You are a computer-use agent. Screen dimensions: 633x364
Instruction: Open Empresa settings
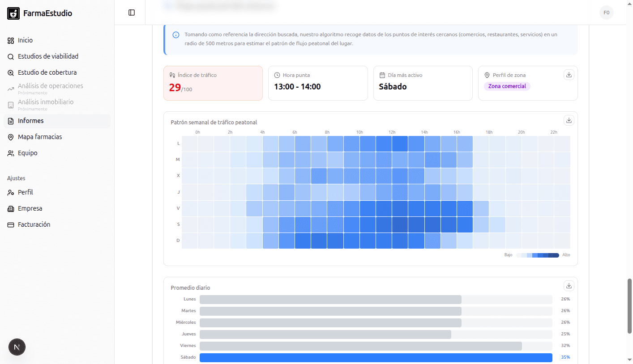point(30,208)
